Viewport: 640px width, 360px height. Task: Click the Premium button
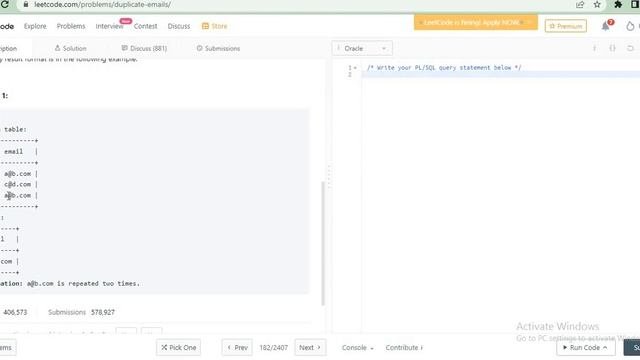566,26
